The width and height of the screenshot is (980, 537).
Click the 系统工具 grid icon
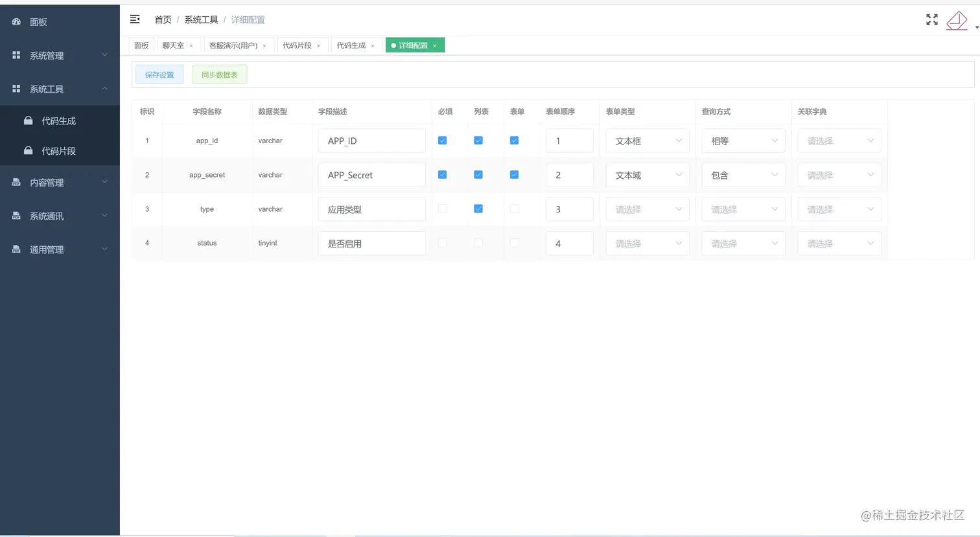click(x=16, y=89)
